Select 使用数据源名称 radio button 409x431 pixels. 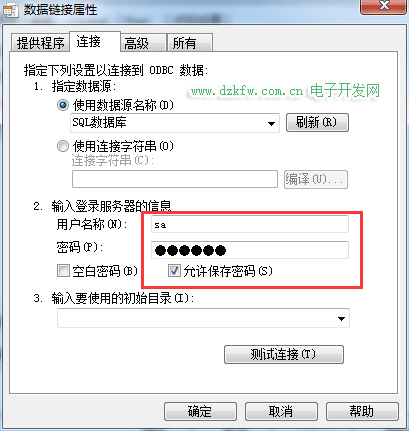coord(63,105)
